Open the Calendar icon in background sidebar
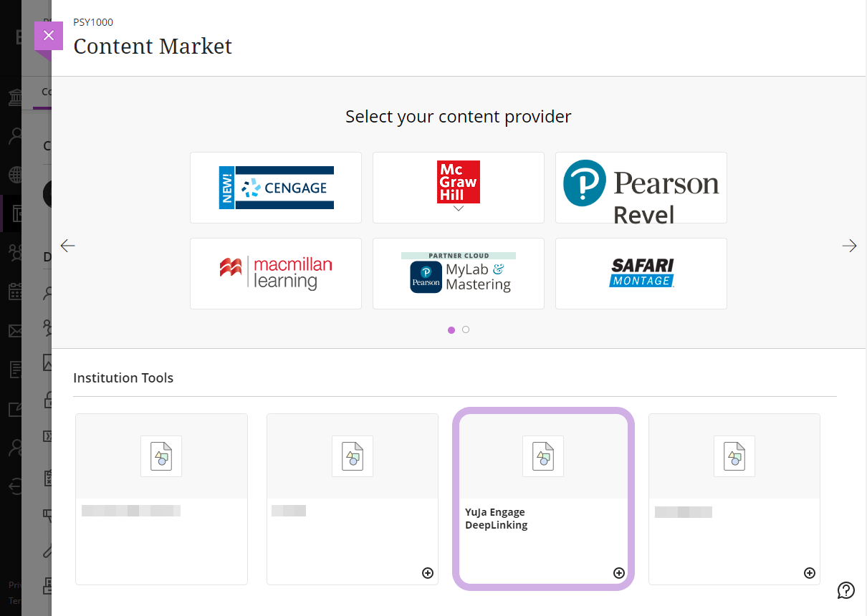The width and height of the screenshot is (867, 616). [x=15, y=292]
